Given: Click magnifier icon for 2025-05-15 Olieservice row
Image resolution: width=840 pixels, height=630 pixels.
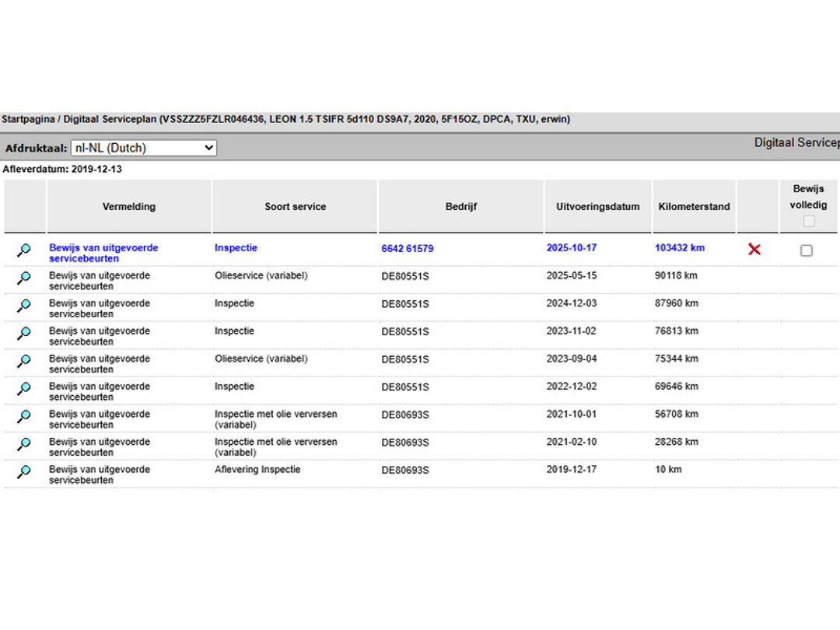Looking at the screenshot, I should [x=24, y=278].
